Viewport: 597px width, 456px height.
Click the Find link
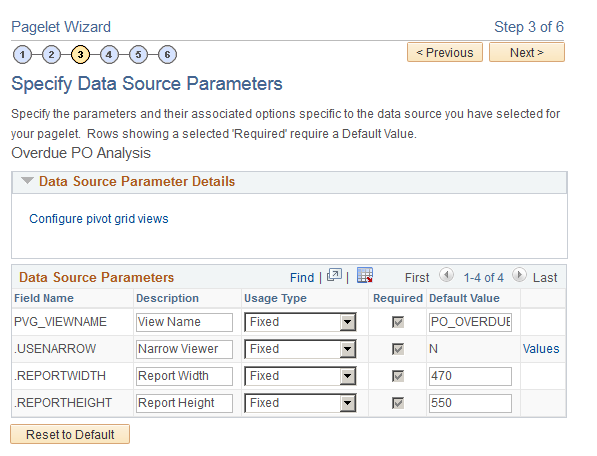pyautogui.click(x=302, y=277)
